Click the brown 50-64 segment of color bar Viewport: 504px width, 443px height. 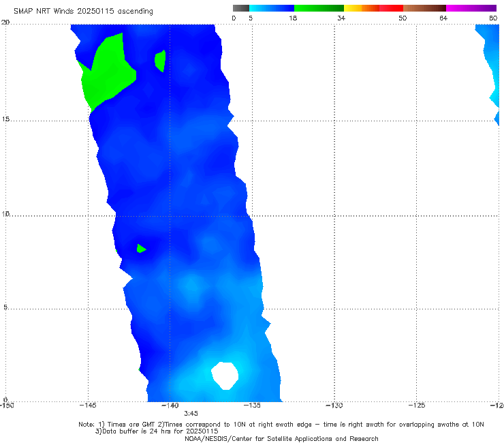coord(424,8)
